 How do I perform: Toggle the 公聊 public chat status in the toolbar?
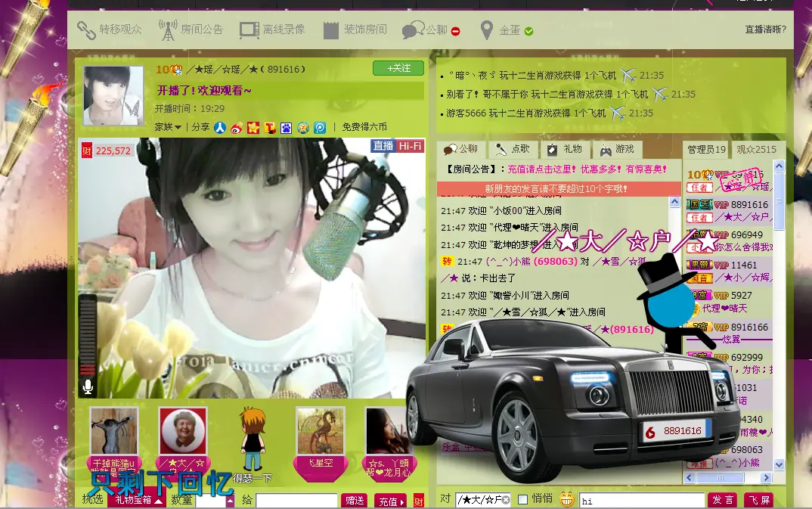click(431, 30)
